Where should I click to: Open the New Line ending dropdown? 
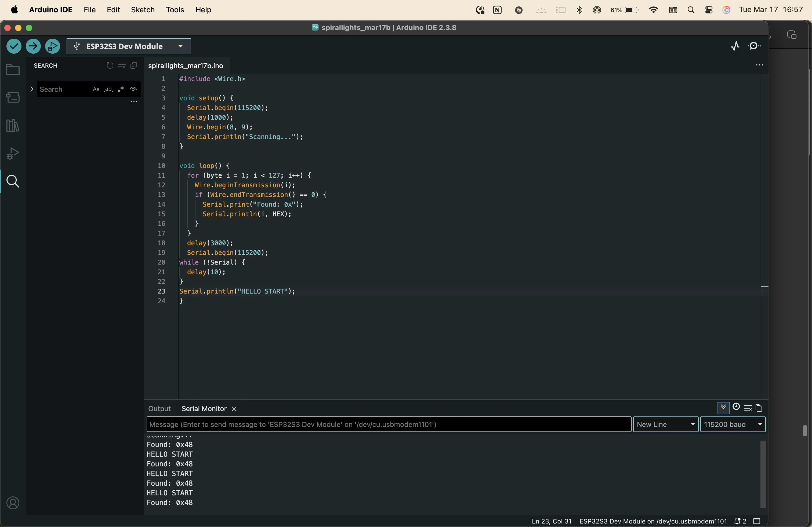point(666,424)
